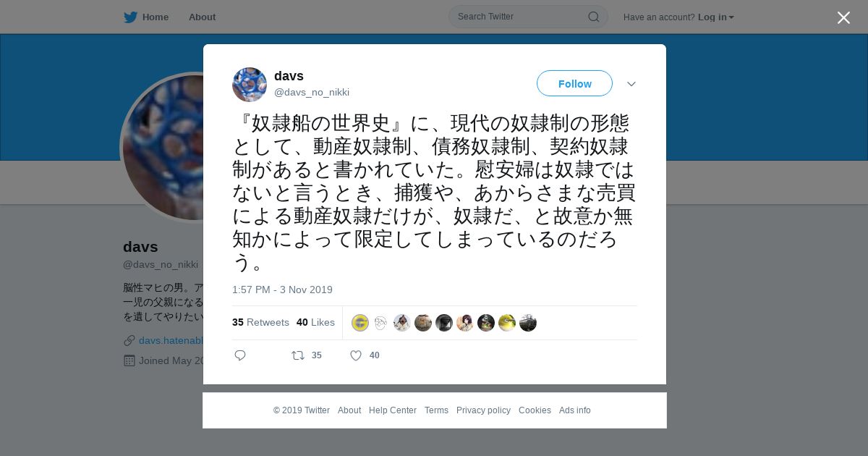
Task: Open davs avatar in tweet header
Action: click(250, 85)
